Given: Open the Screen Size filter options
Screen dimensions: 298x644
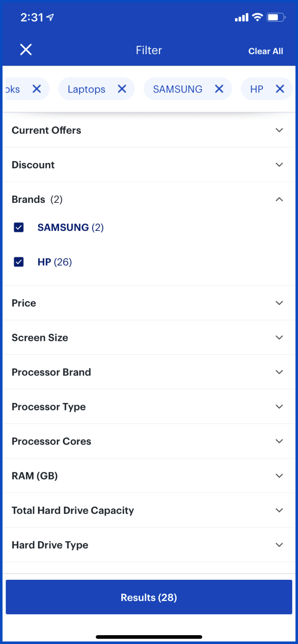Looking at the screenshot, I should tap(279, 338).
